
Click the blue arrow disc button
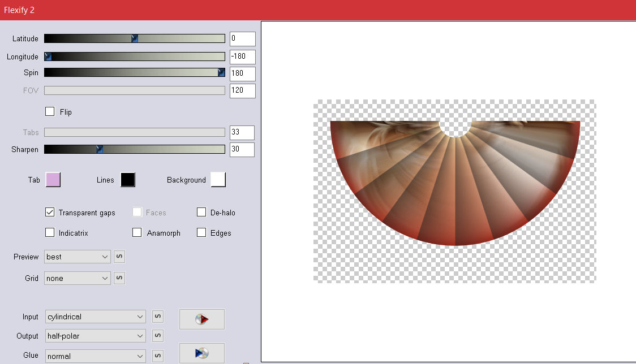point(202,353)
